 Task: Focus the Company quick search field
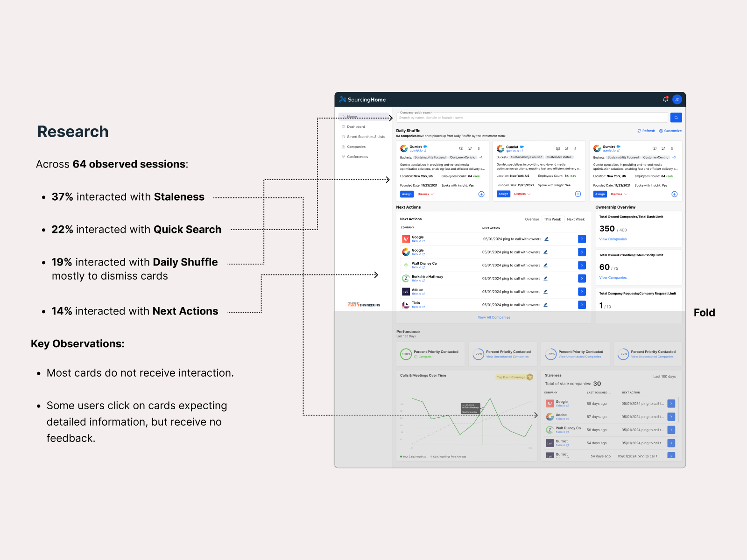pos(532,118)
